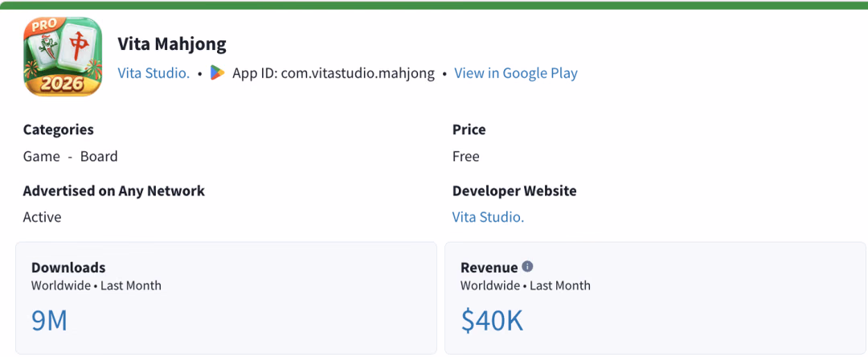The width and height of the screenshot is (868, 357).
Task: Click the Advertised on Any Network heading
Action: coord(114,191)
